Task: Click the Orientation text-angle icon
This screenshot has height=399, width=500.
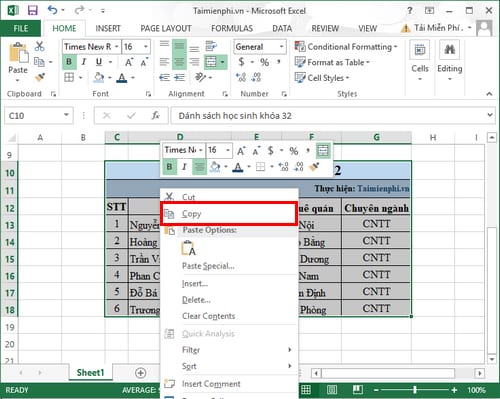Action: pyautogui.click(x=200, y=77)
